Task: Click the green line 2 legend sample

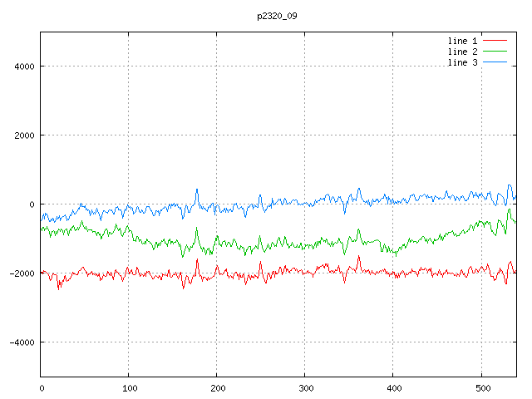Action: 495,52
